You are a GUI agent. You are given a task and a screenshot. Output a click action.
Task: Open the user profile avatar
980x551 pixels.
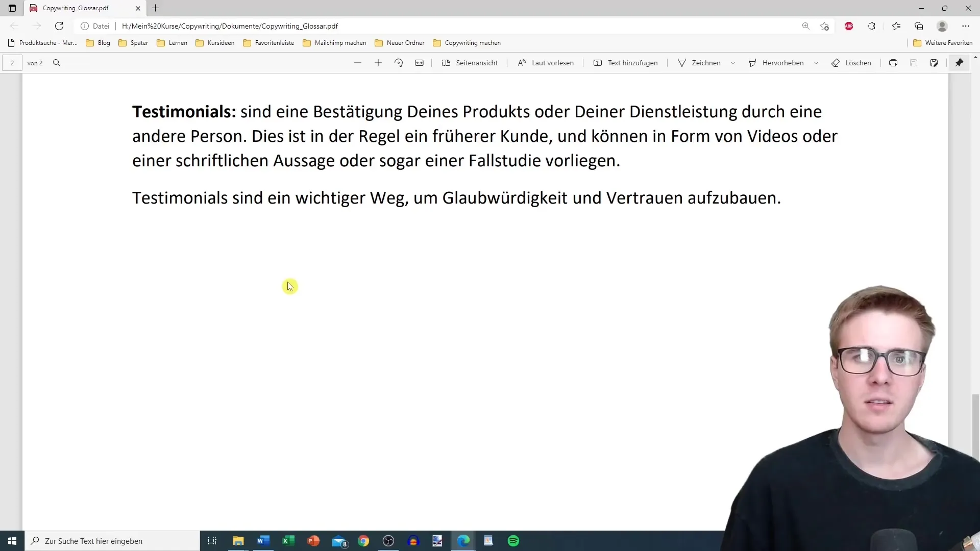tap(942, 26)
